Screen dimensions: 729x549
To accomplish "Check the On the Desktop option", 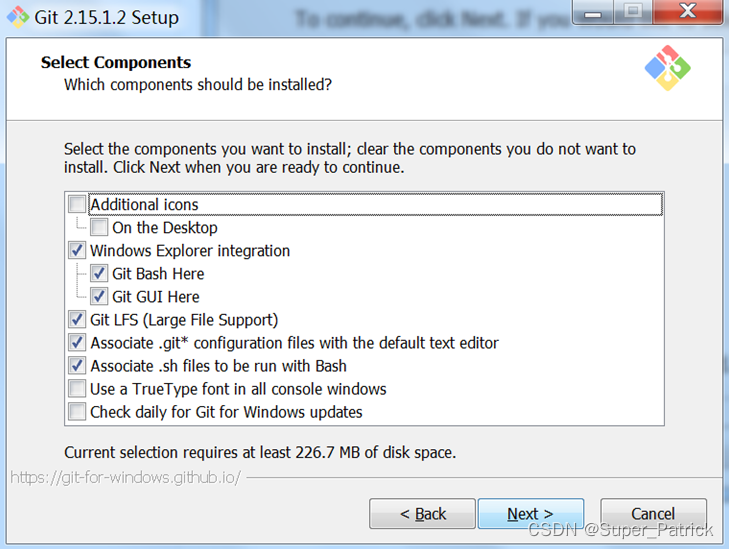I will click(99, 227).
